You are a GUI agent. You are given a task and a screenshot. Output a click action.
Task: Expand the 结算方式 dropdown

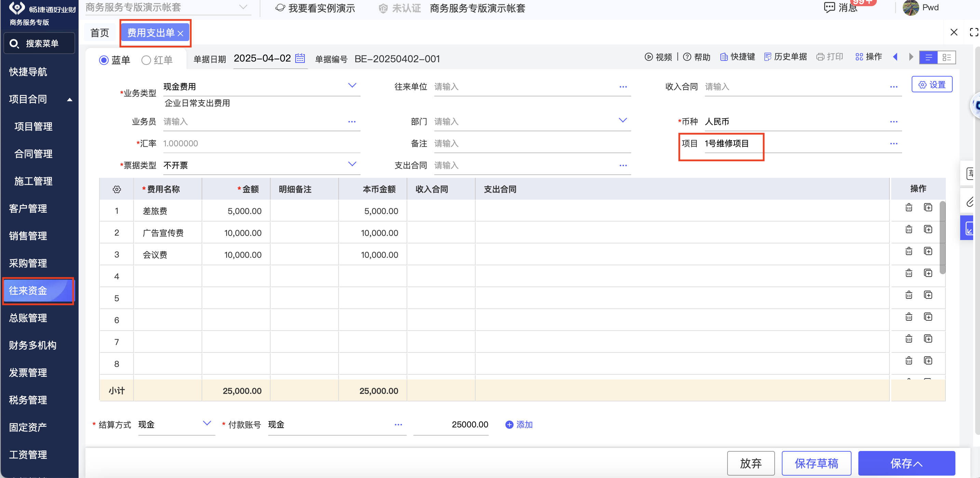[x=207, y=423]
